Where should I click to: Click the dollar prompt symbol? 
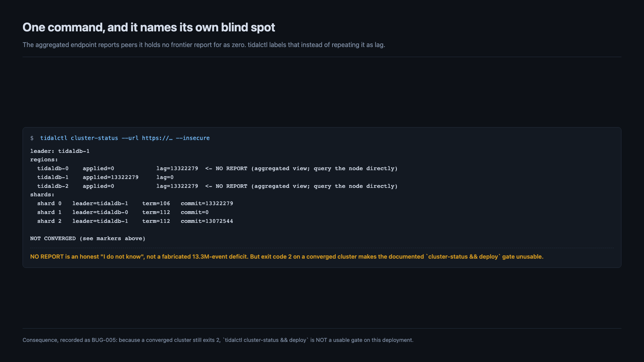32,138
